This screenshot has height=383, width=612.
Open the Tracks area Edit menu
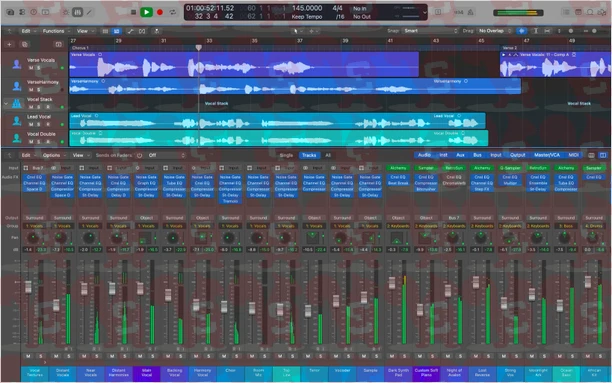coord(28,31)
